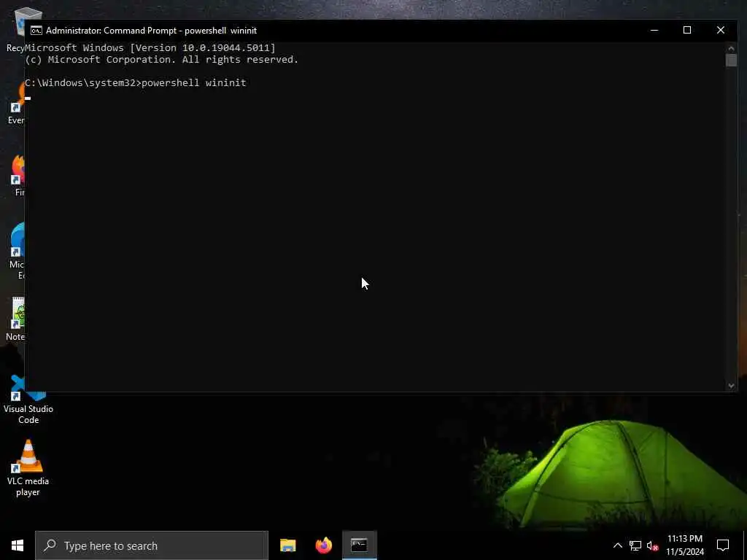Select the Notepad++ desktop shortcut
This screenshot has width=747, height=560.
[x=15, y=318]
